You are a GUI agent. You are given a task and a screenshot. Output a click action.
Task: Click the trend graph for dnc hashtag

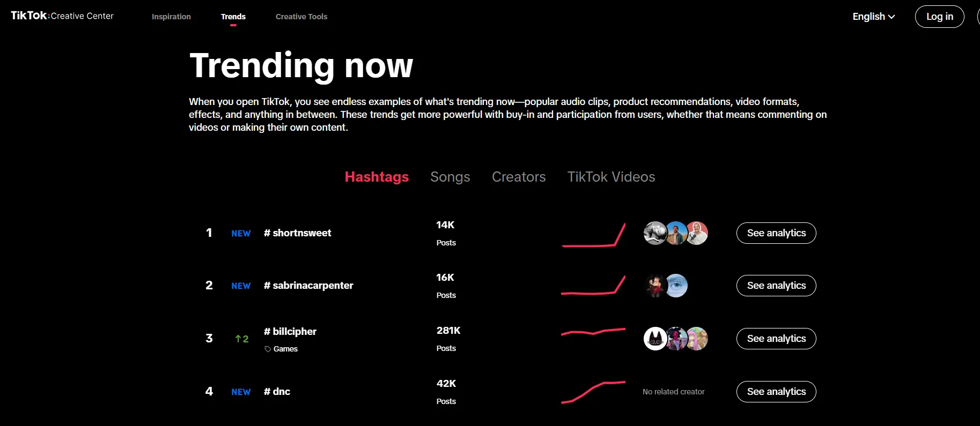(593, 392)
